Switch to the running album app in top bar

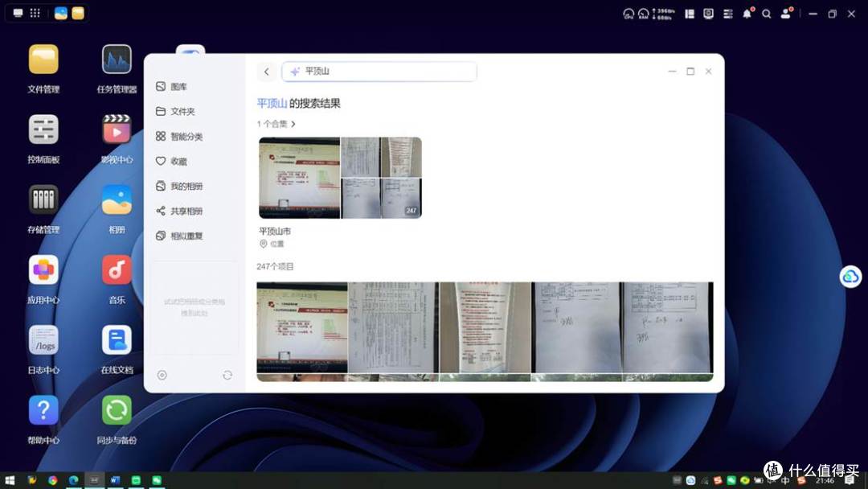click(61, 14)
